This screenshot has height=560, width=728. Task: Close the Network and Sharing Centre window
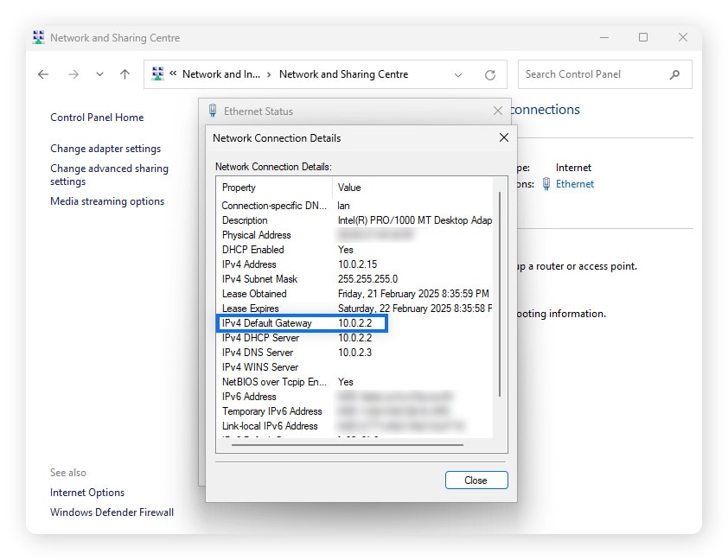tap(682, 37)
